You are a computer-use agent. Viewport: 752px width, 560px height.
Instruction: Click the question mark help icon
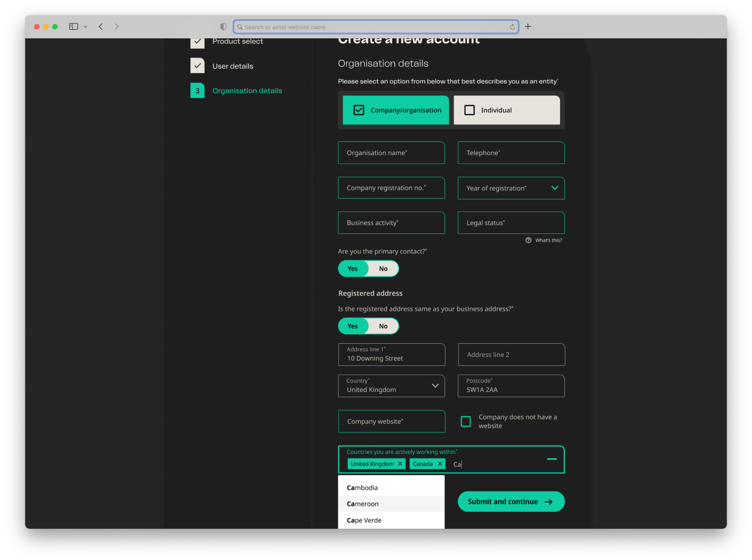528,240
